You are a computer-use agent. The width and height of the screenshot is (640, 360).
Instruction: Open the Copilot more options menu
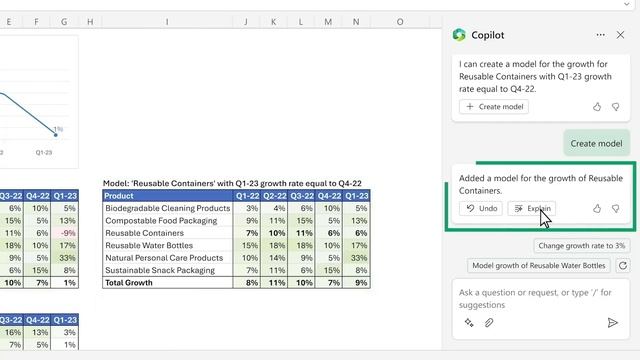[600, 35]
